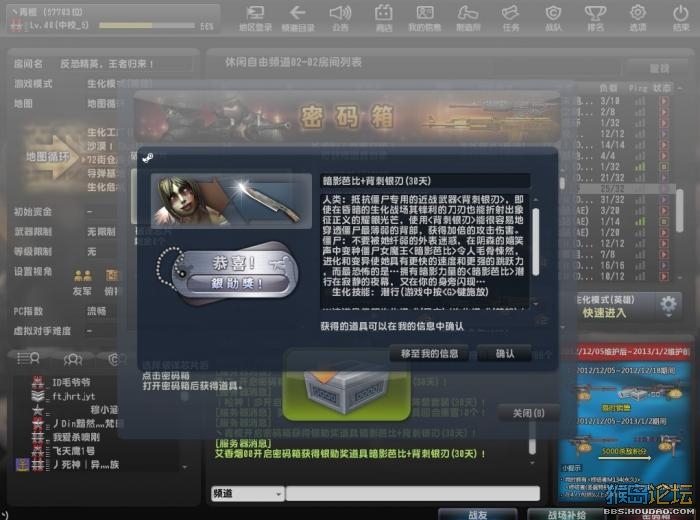
Task: Select the room row showing 16/16
Action: [623, 265]
